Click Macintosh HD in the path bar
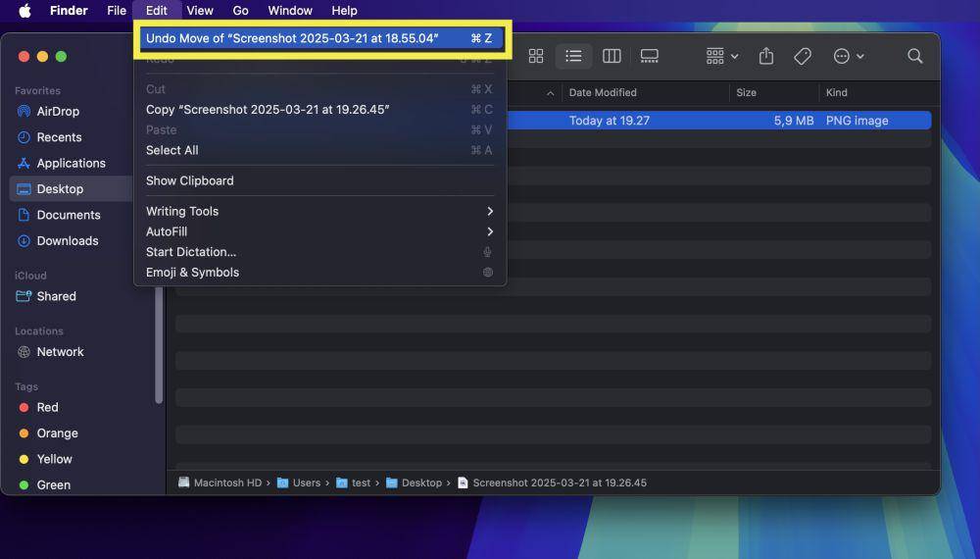This screenshot has width=980, height=559. (x=220, y=483)
